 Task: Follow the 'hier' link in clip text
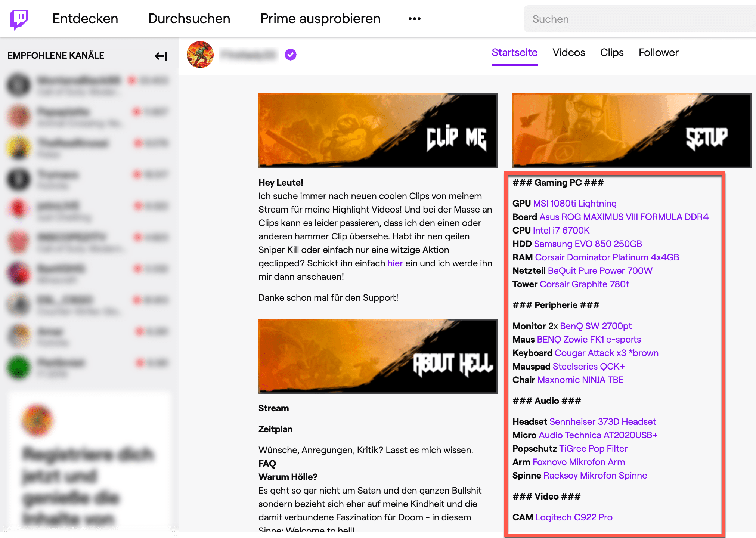click(x=395, y=263)
